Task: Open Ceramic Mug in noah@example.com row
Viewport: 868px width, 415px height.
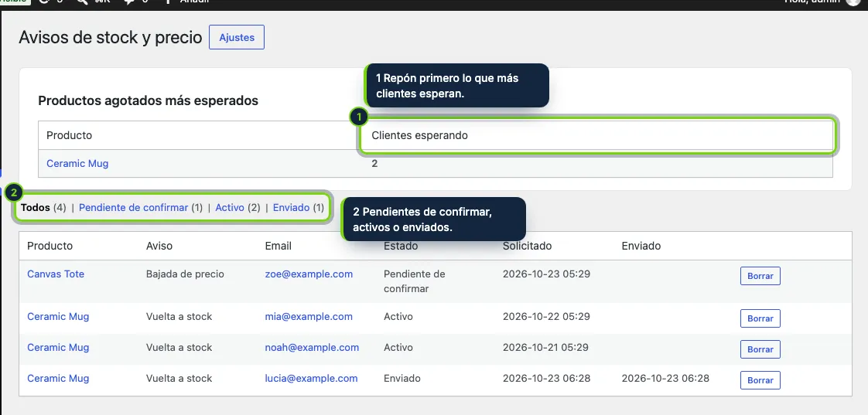Action: click(x=58, y=348)
